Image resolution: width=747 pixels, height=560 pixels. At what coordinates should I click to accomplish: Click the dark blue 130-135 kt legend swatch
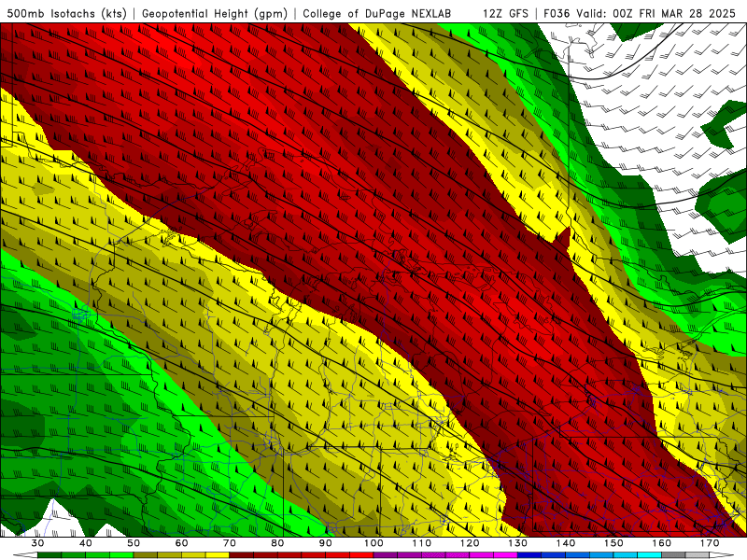529,555
